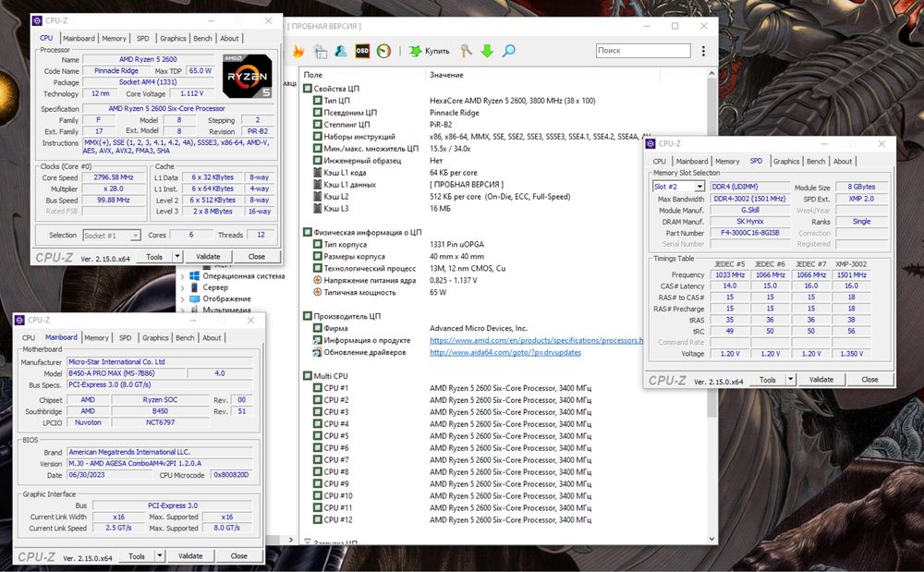This screenshot has height=572, width=924.
Task: Click Validate in CPU-Z SPD window
Action: coord(821,380)
